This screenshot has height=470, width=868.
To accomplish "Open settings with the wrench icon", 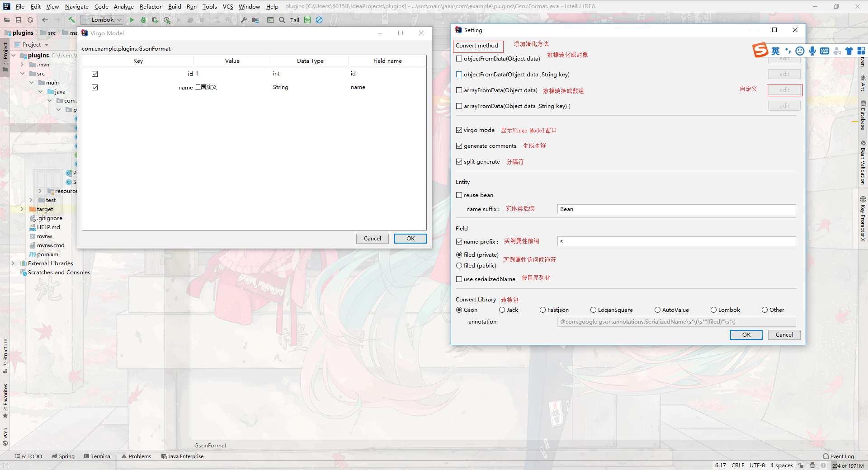I will pyautogui.click(x=244, y=20).
